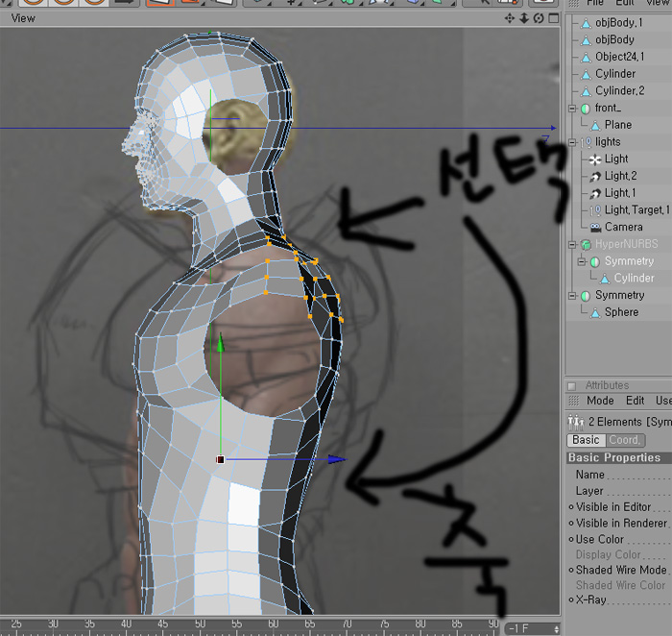
Task: Select the front_ symmetry object icon
Action: pyautogui.click(x=586, y=109)
